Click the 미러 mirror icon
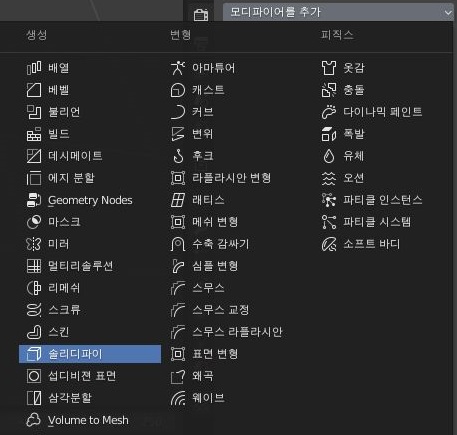 tap(34, 244)
